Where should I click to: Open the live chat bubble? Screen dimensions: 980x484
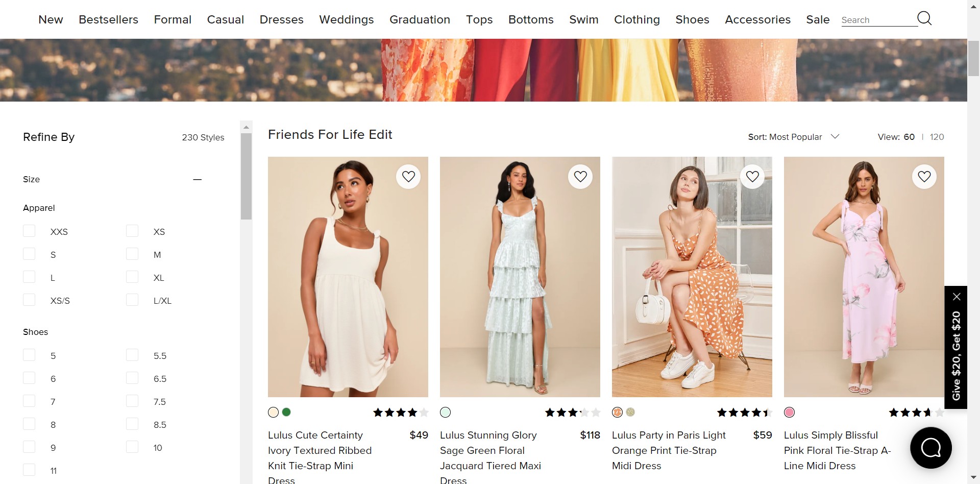(930, 448)
